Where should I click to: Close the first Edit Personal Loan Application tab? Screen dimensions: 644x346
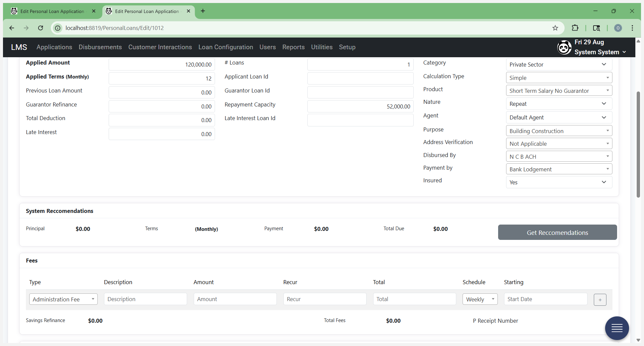tap(94, 11)
